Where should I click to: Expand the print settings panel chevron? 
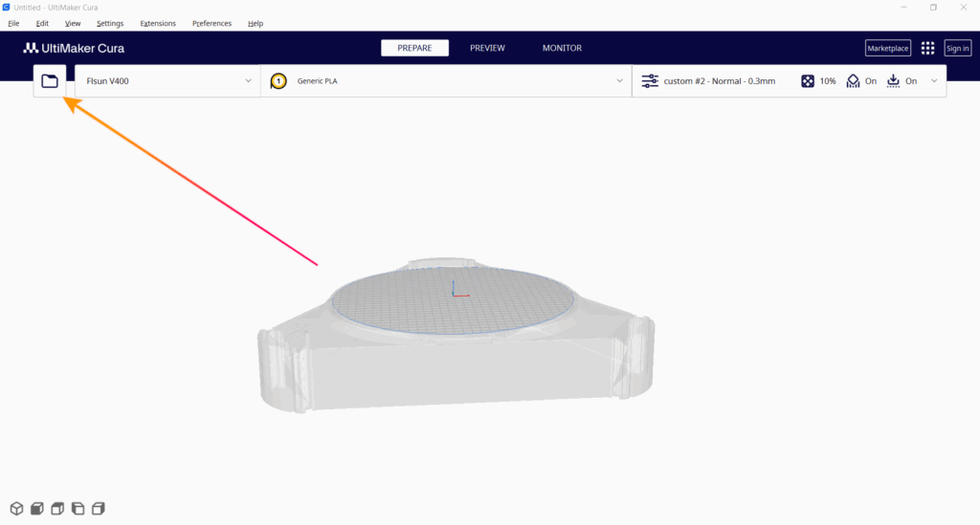click(934, 81)
